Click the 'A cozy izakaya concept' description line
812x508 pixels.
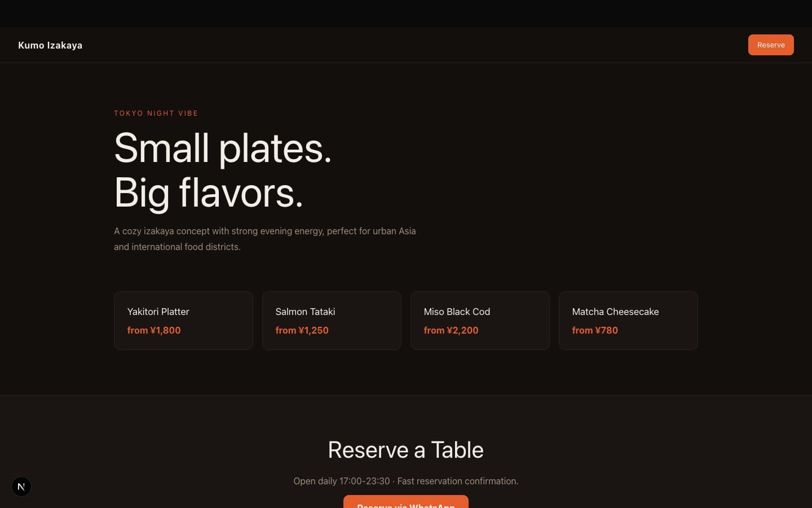[x=264, y=231]
